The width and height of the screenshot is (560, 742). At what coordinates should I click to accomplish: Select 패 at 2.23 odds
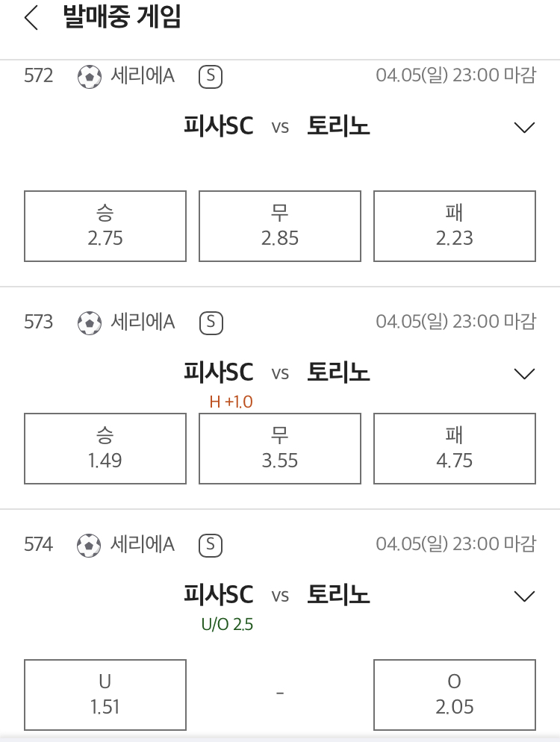coord(455,226)
